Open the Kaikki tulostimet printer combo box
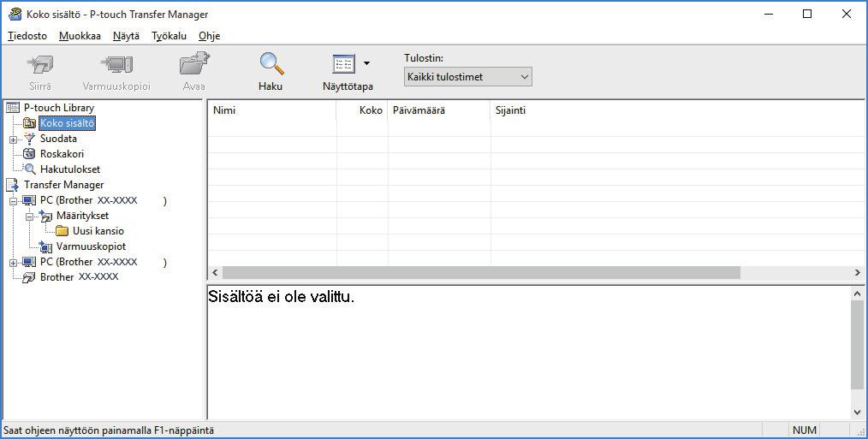The width and height of the screenshot is (868, 439). (x=467, y=77)
